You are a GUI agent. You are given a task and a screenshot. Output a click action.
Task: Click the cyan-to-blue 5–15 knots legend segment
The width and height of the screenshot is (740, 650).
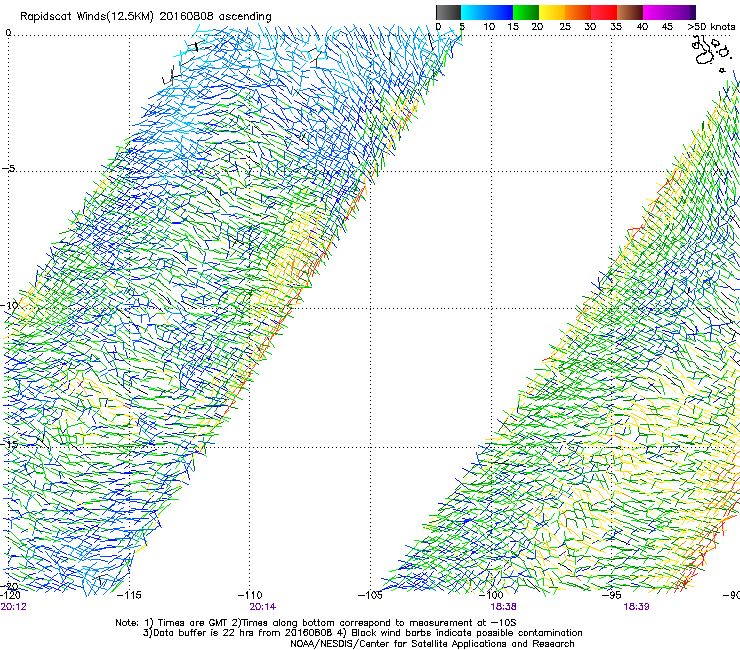pos(487,12)
